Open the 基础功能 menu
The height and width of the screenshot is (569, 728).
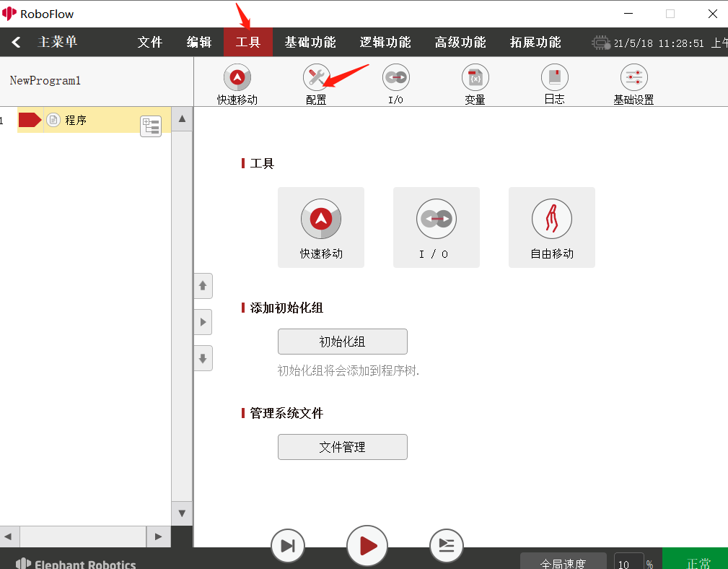(310, 43)
